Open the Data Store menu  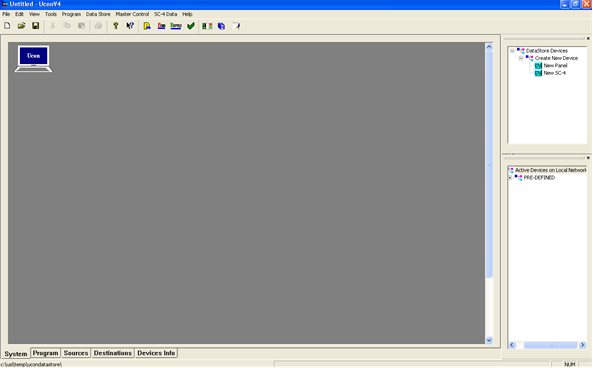click(98, 14)
